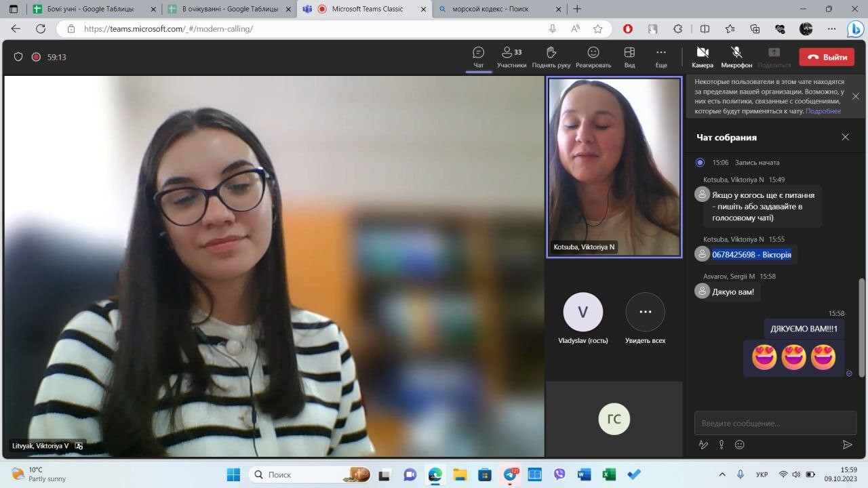Open the Reactions smiley menu

tap(593, 57)
